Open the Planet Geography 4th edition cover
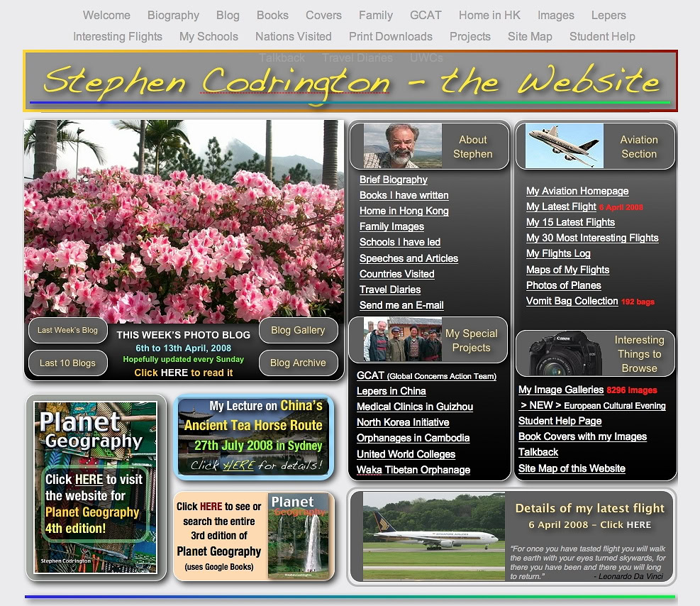Image resolution: width=700 pixels, height=606 pixels. (95, 487)
